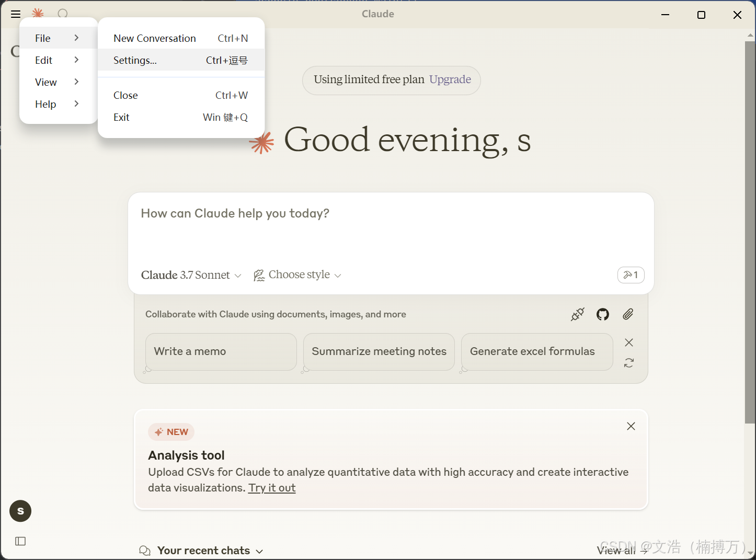Viewport: 756px width, 560px height.
Task: Dismiss the suggestions with the X icon
Action: pyautogui.click(x=629, y=342)
